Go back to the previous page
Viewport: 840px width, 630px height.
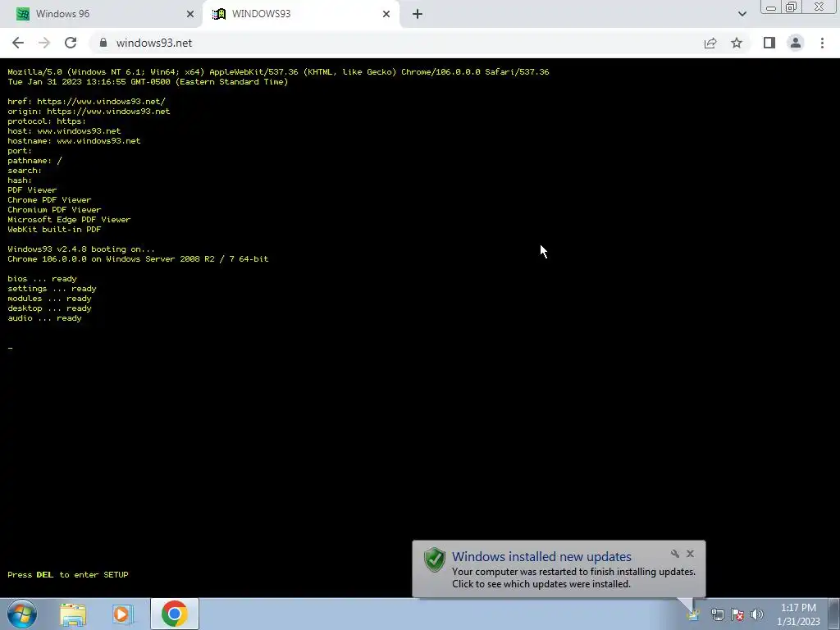[x=18, y=43]
